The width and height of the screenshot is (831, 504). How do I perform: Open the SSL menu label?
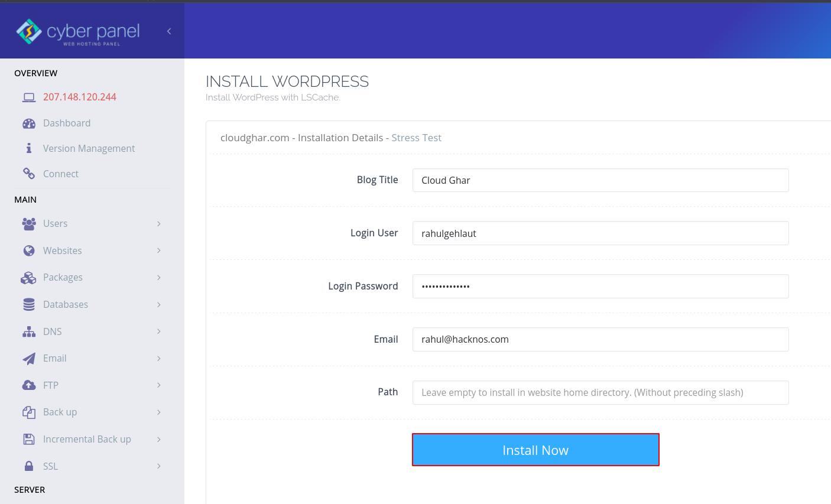pyautogui.click(x=51, y=466)
